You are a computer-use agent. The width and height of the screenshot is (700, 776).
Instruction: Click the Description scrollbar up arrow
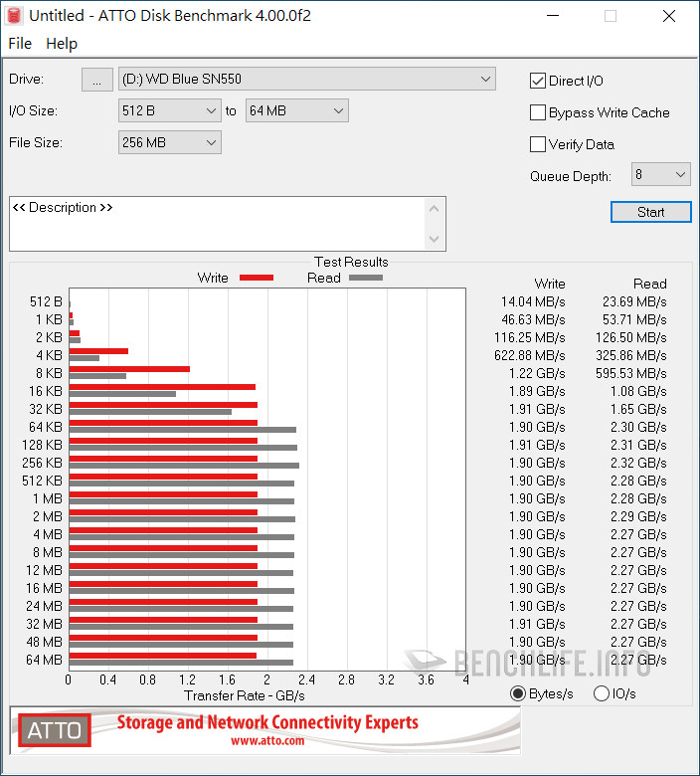coord(434,209)
